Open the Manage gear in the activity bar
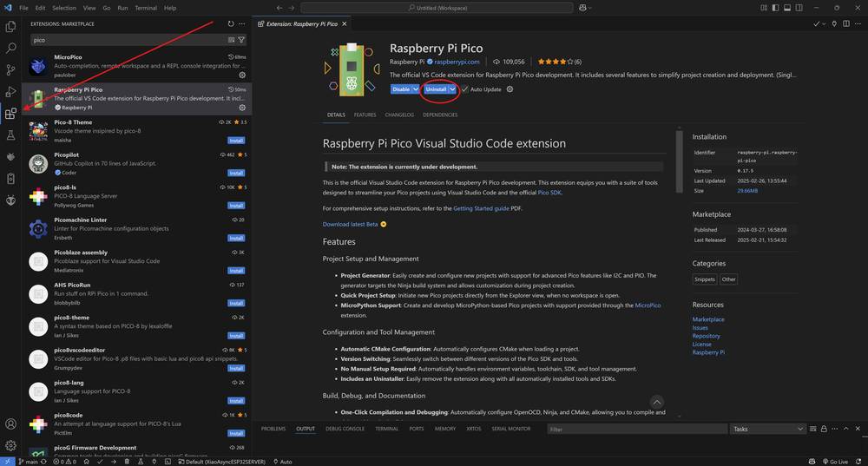 coord(10,445)
